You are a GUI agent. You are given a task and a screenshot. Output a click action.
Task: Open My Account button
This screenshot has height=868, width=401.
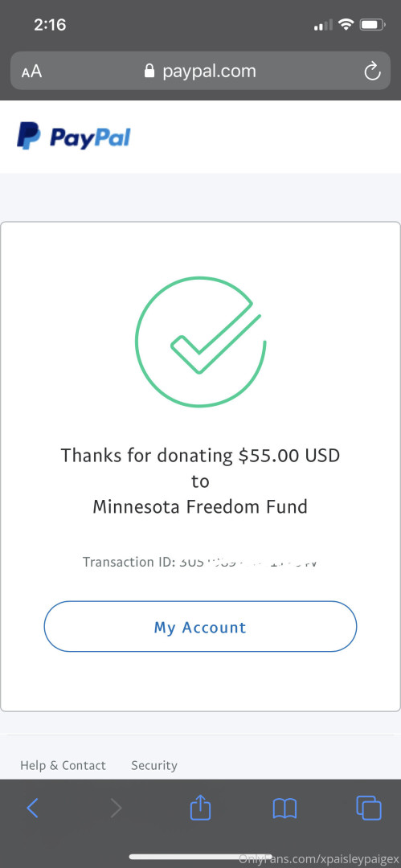click(200, 627)
